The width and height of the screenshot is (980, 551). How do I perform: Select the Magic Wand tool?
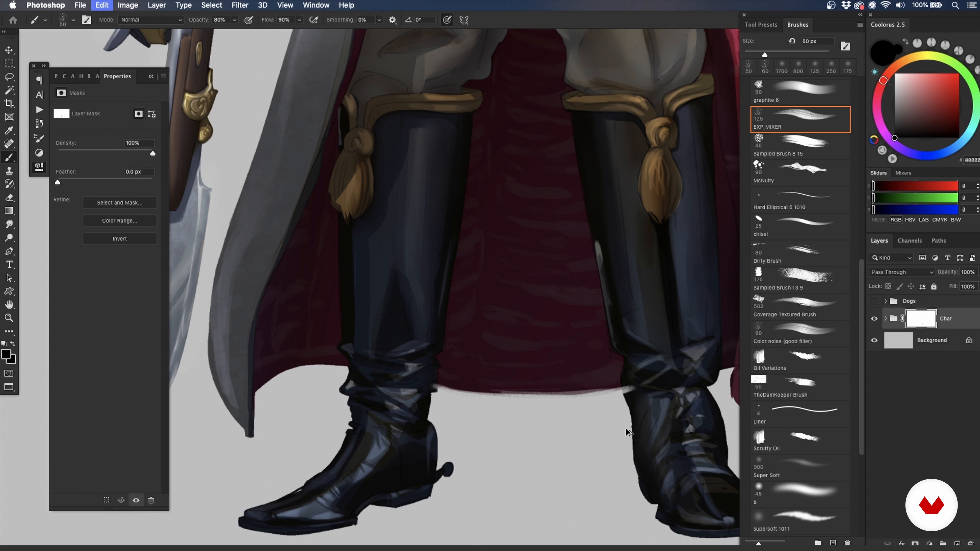tap(9, 90)
